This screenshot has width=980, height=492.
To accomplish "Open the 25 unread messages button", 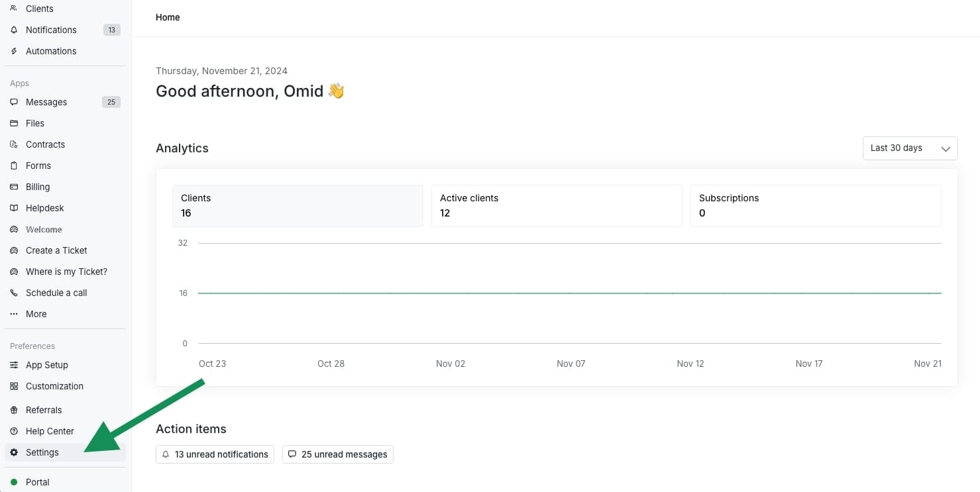I will tap(337, 454).
